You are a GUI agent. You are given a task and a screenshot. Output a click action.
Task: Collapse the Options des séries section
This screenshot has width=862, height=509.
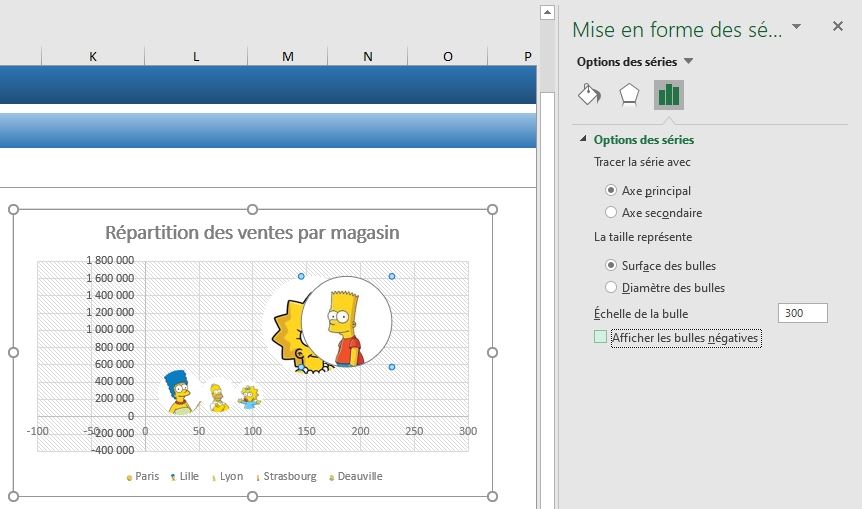coord(583,139)
